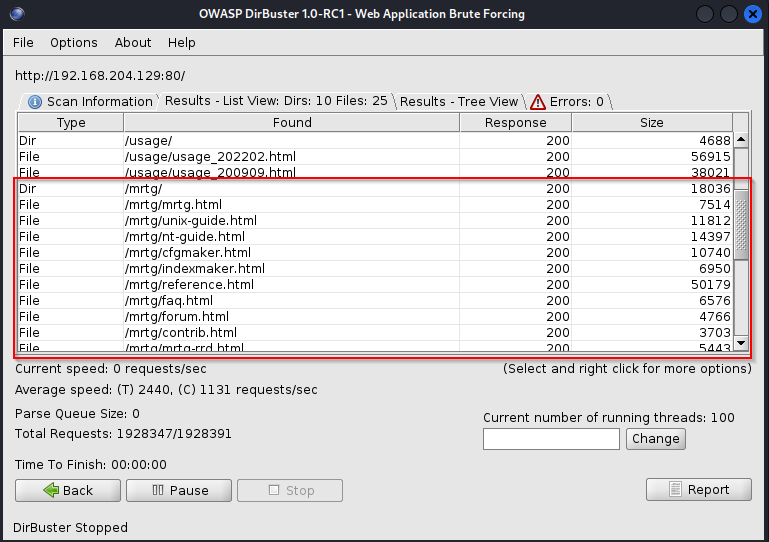
Task: Open the Help menu
Action: click(181, 43)
